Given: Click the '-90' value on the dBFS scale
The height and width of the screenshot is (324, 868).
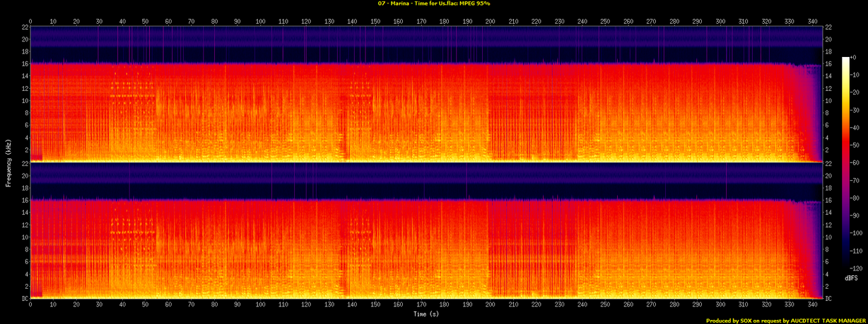Looking at the screenshot, I should pyautogui.click(x=855, y=216).
